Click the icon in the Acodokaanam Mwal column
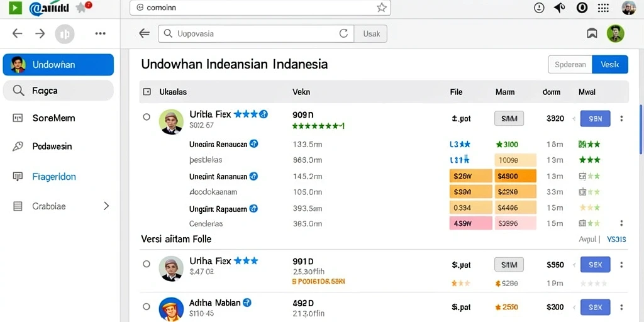The image size is (644, 322). coord(582,192)
